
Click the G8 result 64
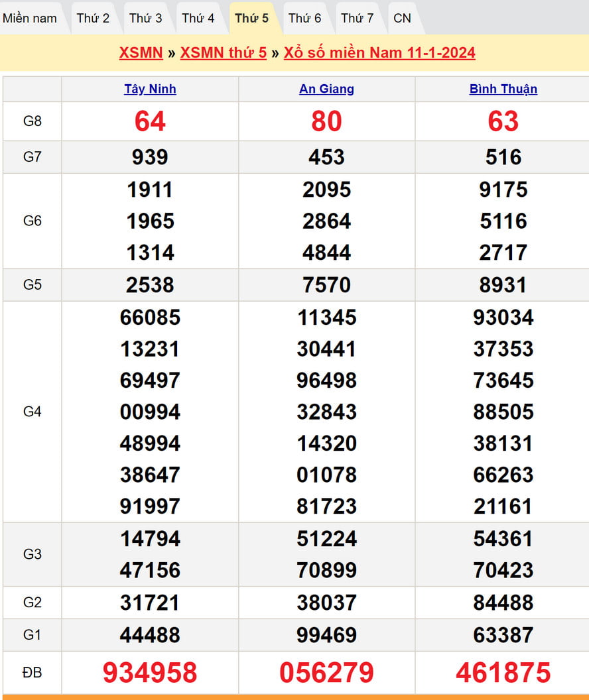[x=150, y=121]
